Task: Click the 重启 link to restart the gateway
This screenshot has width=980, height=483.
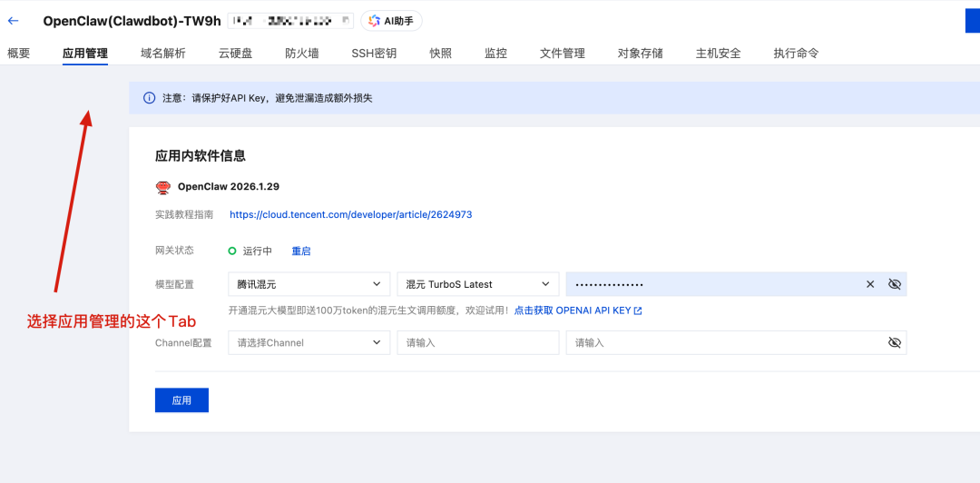Action: point(300,251)
